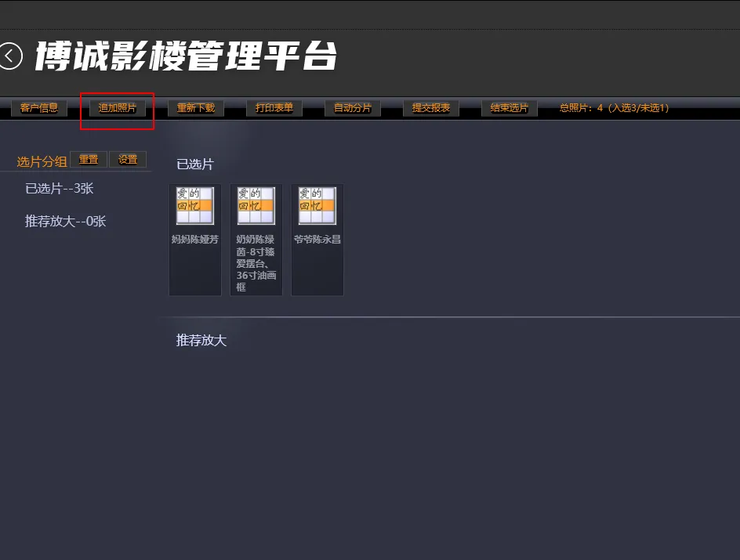
Task: Run 自动分片 auto grouping
Action: pos(353,108)
